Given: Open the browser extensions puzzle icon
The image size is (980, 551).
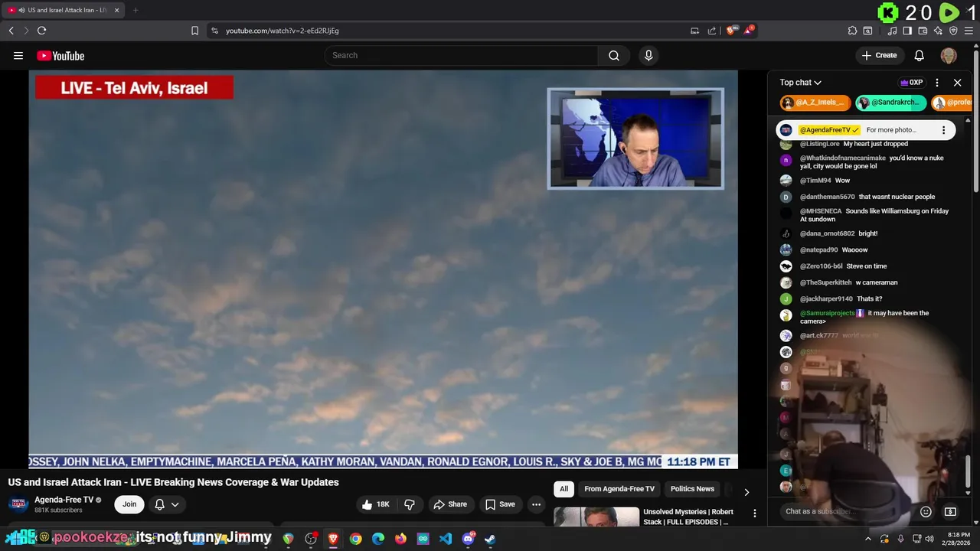Looking at the screenshot, I should [x=852, y=31].
